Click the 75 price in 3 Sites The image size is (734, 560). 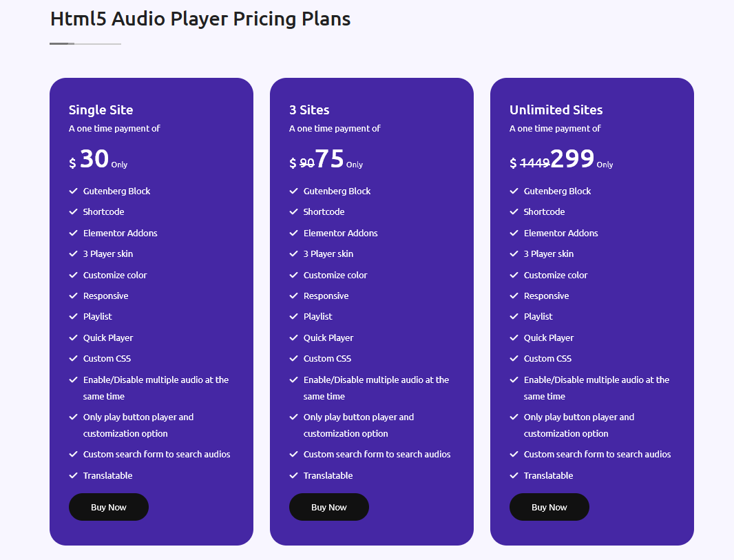click(x=329, y=159)
